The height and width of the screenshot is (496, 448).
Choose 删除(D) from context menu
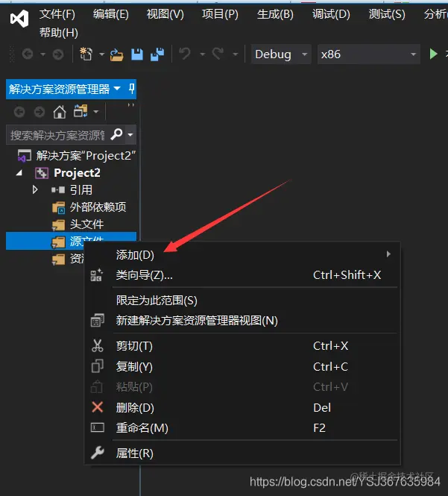[x=242, y=407]
